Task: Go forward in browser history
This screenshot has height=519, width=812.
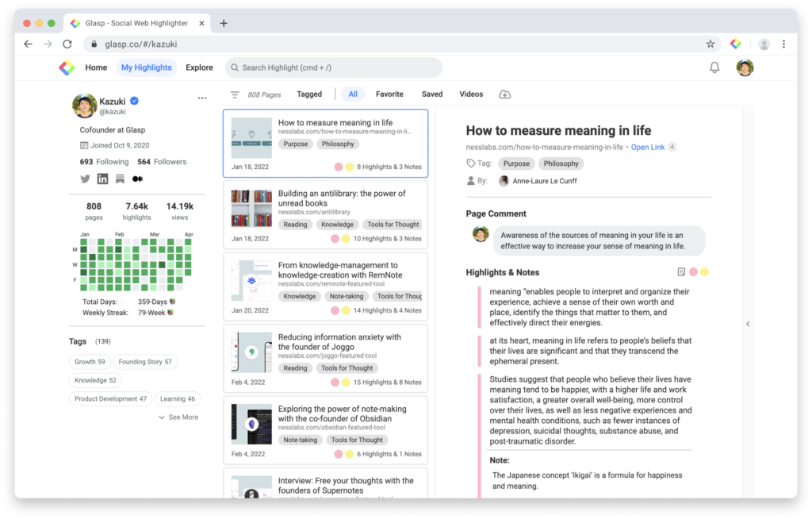Action: (x=48, y=44)
